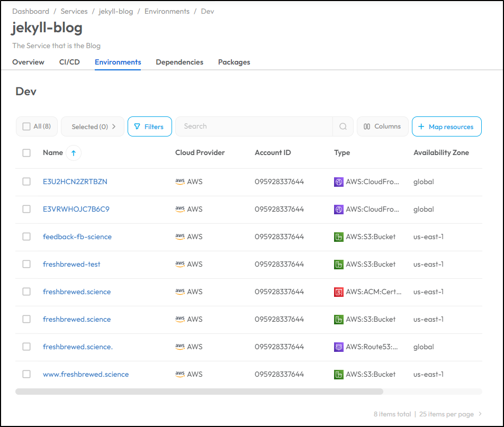Click the Columns button

[x=382, y=126]
